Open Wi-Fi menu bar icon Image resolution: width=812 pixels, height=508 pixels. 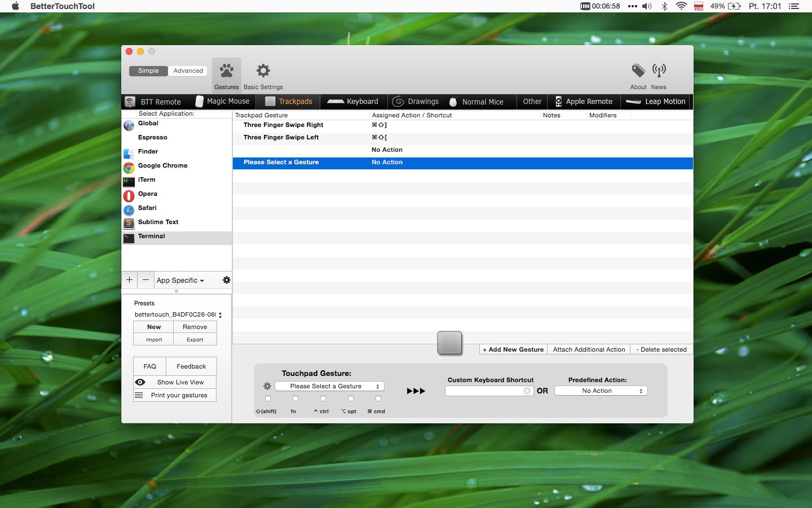click(x=681, y=6)
